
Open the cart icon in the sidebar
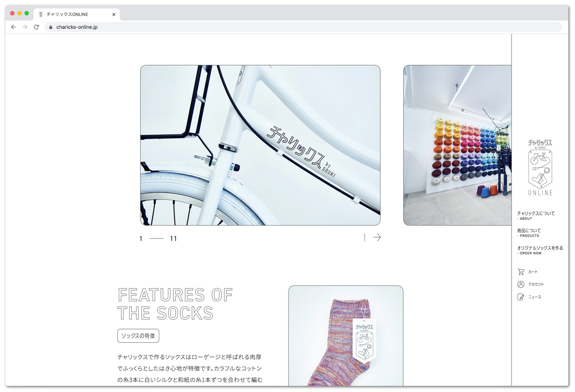coord(521,272)
